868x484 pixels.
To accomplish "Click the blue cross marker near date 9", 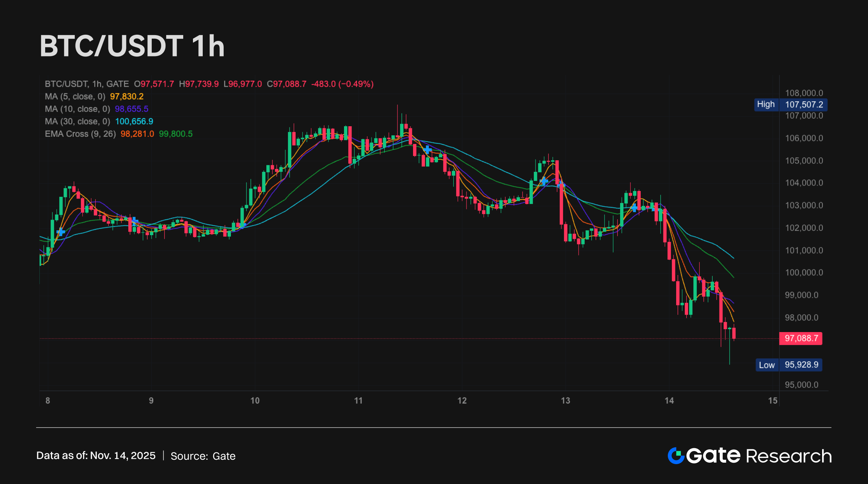I will [134, 221].
